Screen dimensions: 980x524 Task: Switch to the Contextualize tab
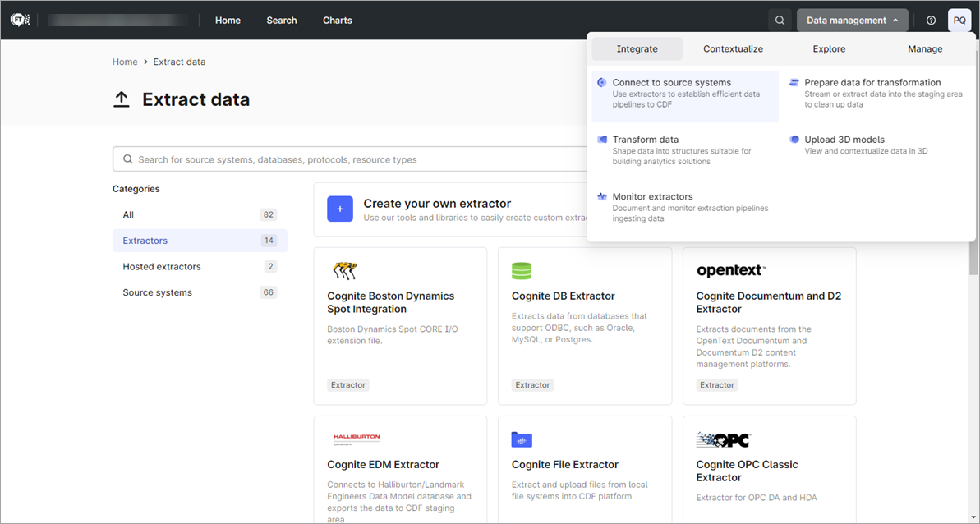tap(733, 49)
